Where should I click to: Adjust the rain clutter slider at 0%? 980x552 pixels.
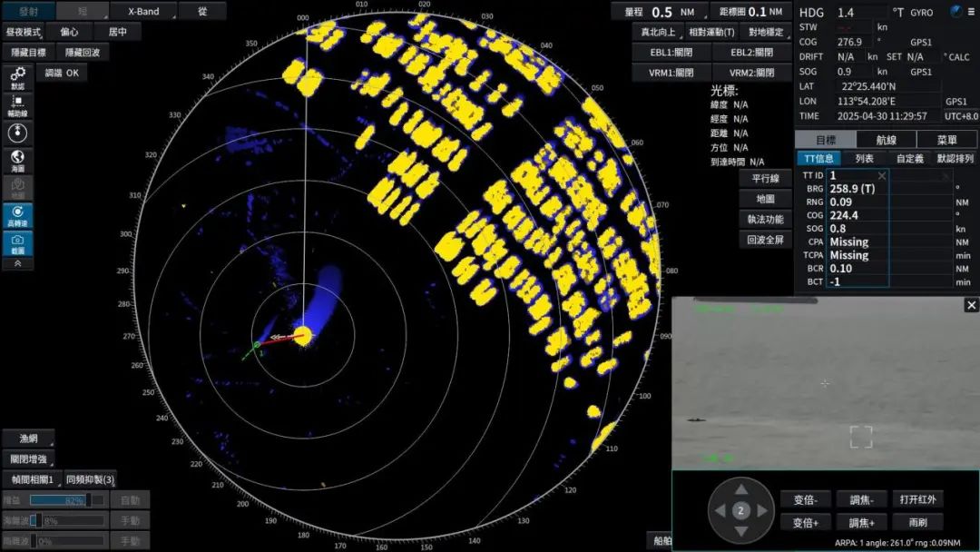click(x=67, y=541)
